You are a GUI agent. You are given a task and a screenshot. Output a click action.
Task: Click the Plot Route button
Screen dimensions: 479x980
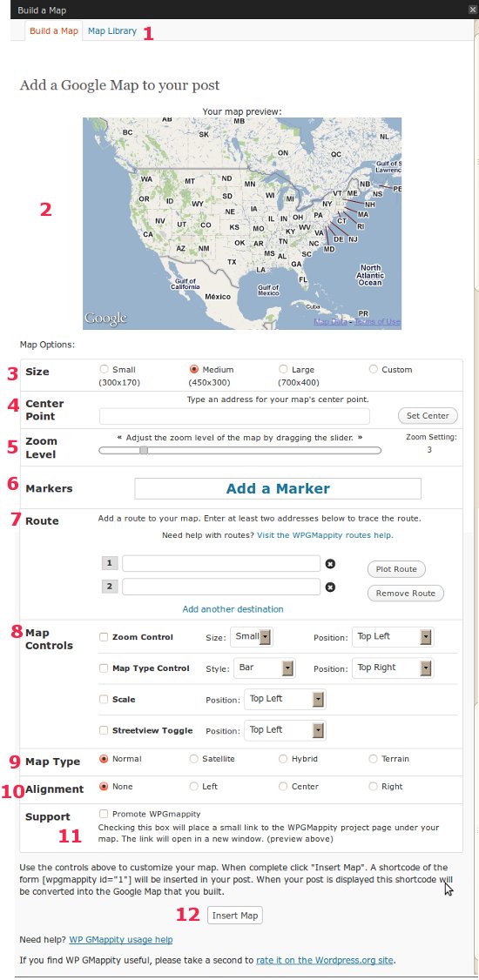pos(396,569)
